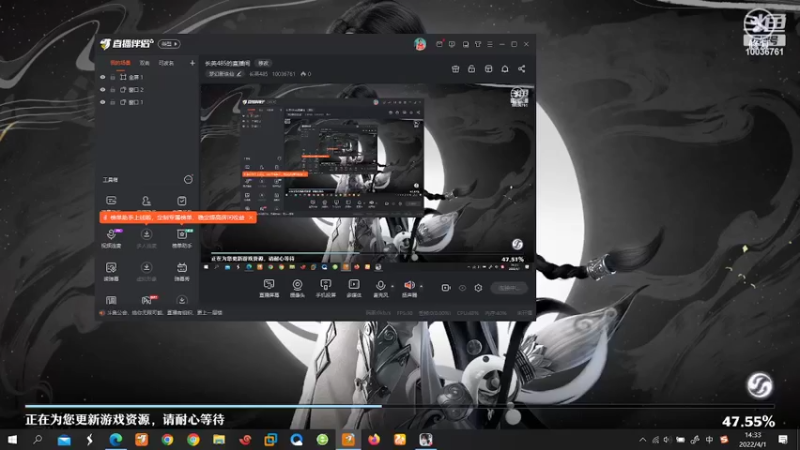Lock the 窗口 1 source
This screenshot has height=450, width=800.
pos(113,102)
